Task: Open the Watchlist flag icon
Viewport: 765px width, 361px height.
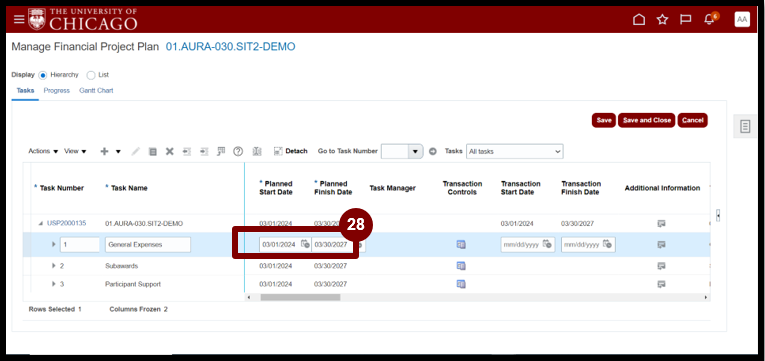Action: [x=685, y=20]
